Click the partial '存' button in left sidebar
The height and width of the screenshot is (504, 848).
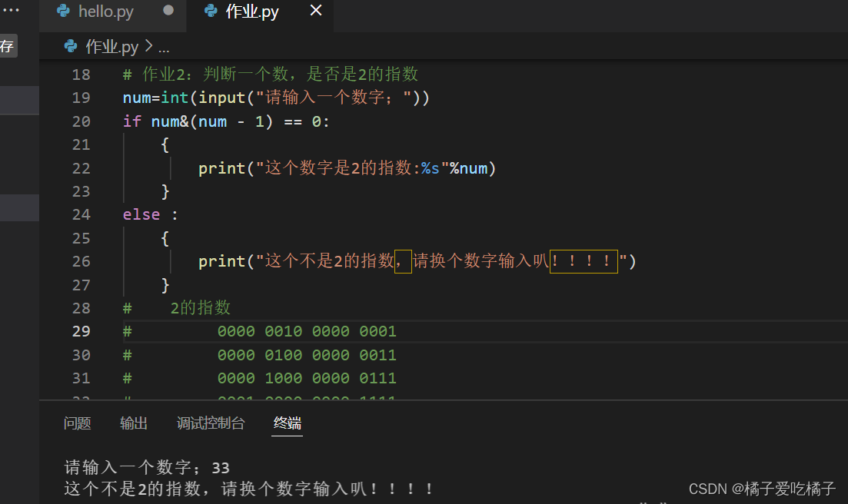pos(8,46)
